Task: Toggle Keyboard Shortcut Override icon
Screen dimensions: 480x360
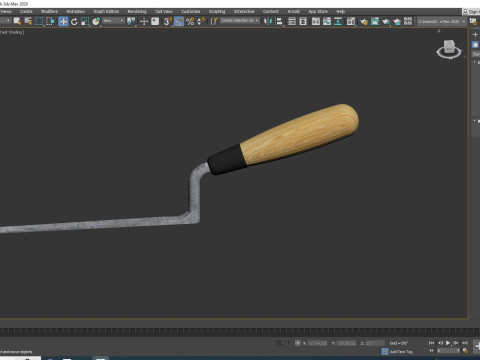Action: coord(155,21)
